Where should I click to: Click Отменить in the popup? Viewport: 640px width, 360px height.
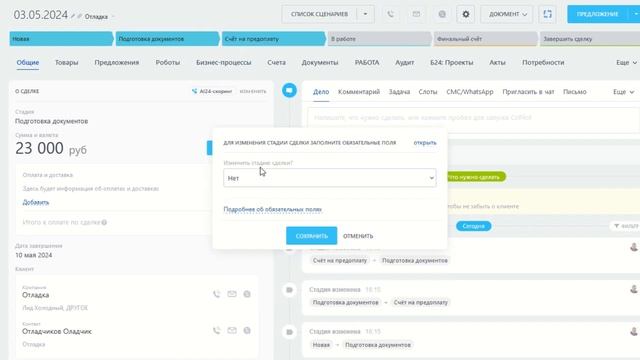coord(358,236)
